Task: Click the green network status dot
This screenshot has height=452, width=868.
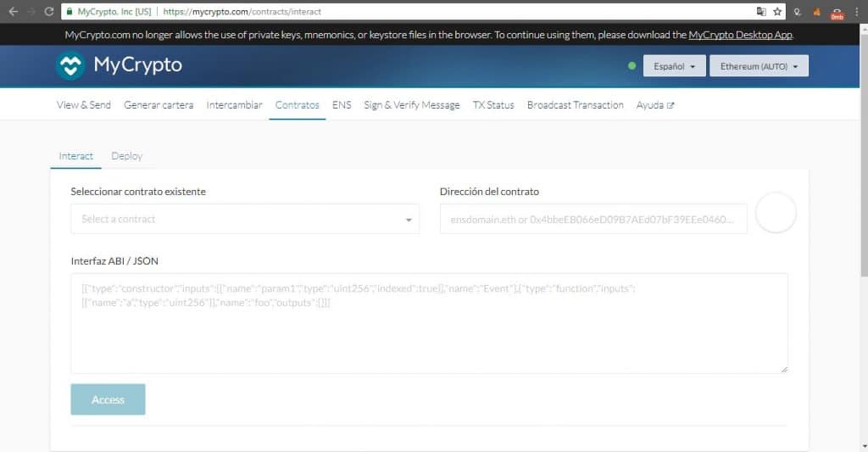Action: (632, 66)
